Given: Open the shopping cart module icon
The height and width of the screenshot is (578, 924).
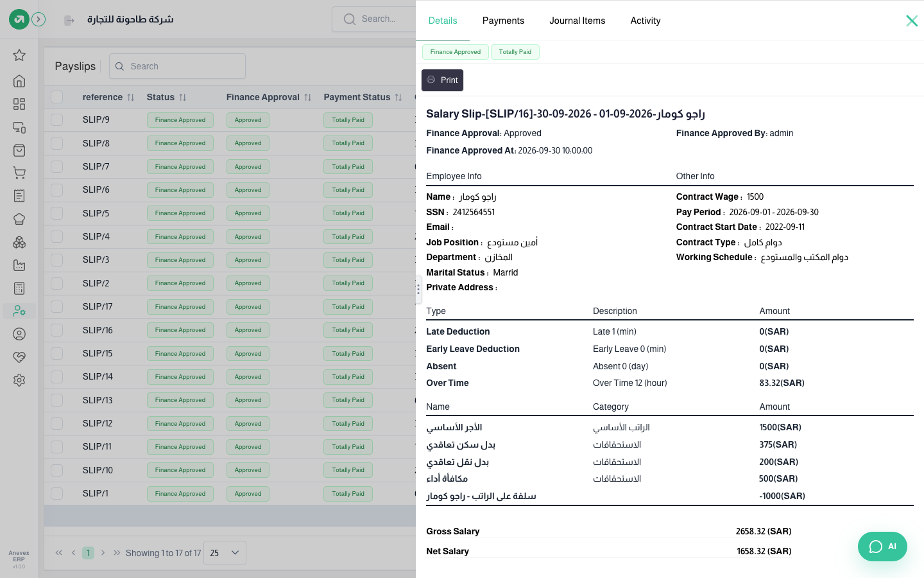Looking at the screenshot, I should point(19,173).
